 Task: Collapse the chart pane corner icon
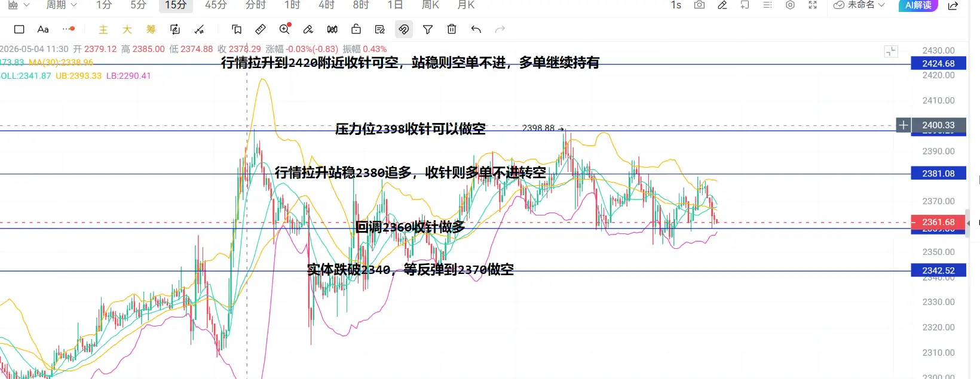891,51
